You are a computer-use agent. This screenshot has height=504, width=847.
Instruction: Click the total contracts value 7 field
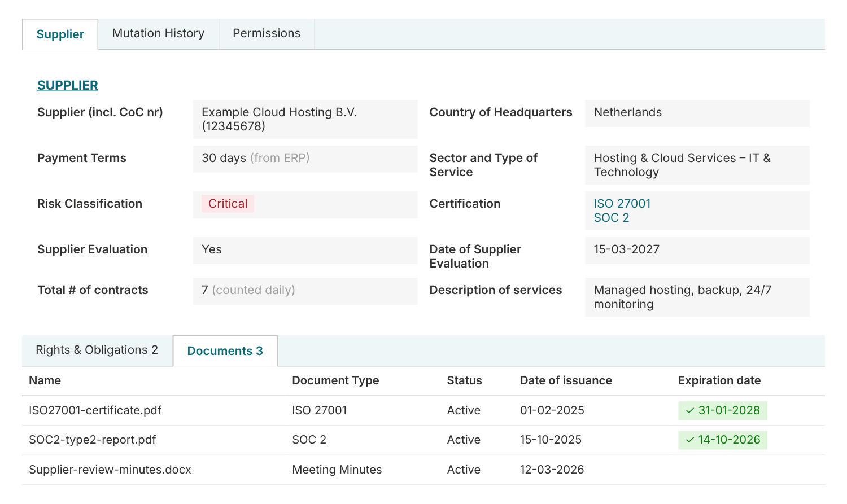(305, 291)
